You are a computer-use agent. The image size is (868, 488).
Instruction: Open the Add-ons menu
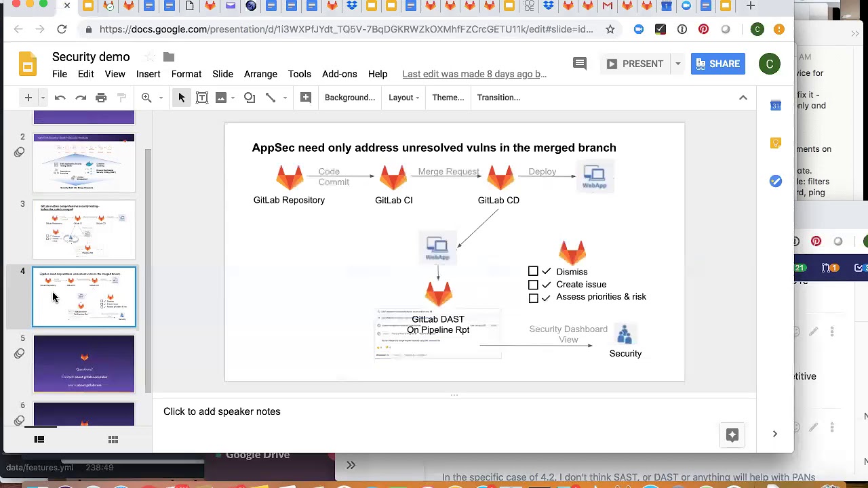[x=339, y=74]
